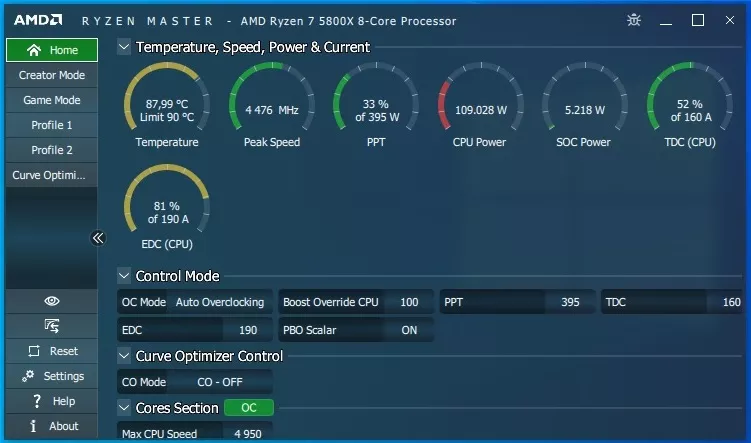Click the Settings gears icon

28,376
